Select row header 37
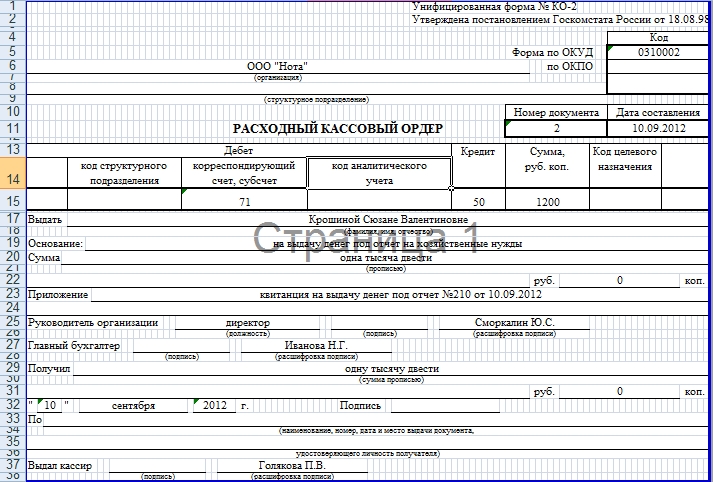Screen dimensions: 713x482 13,466
